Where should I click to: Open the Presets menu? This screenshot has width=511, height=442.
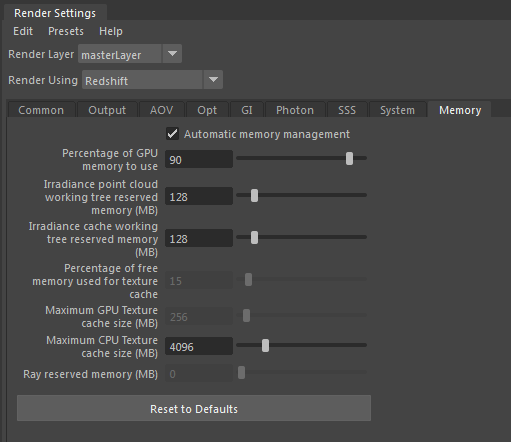pos(66,31)
